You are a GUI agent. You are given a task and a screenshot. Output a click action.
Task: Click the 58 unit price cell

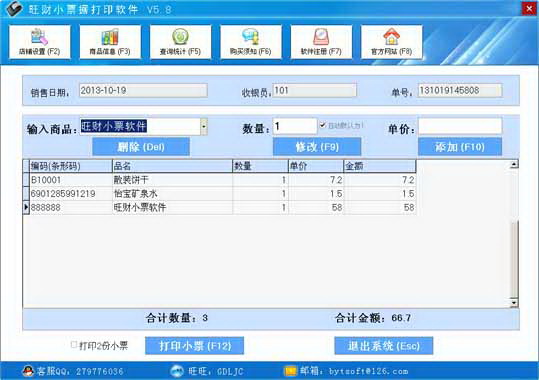pyautogui.click(x=316, y=207)
